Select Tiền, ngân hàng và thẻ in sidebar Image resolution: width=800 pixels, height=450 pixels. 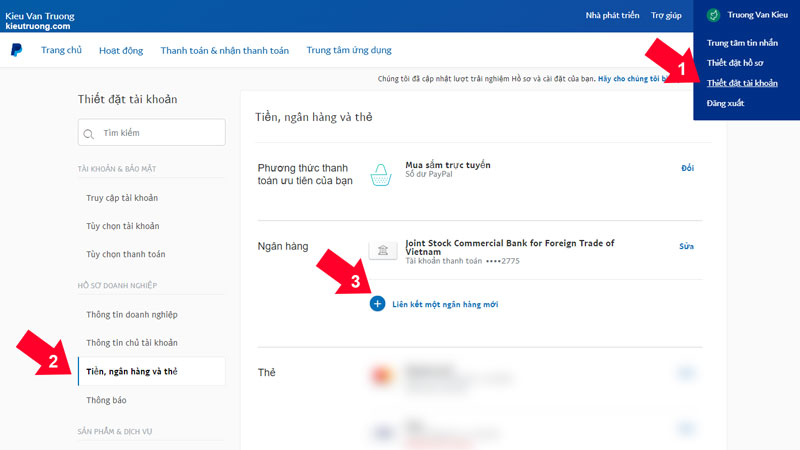(152, 371)
